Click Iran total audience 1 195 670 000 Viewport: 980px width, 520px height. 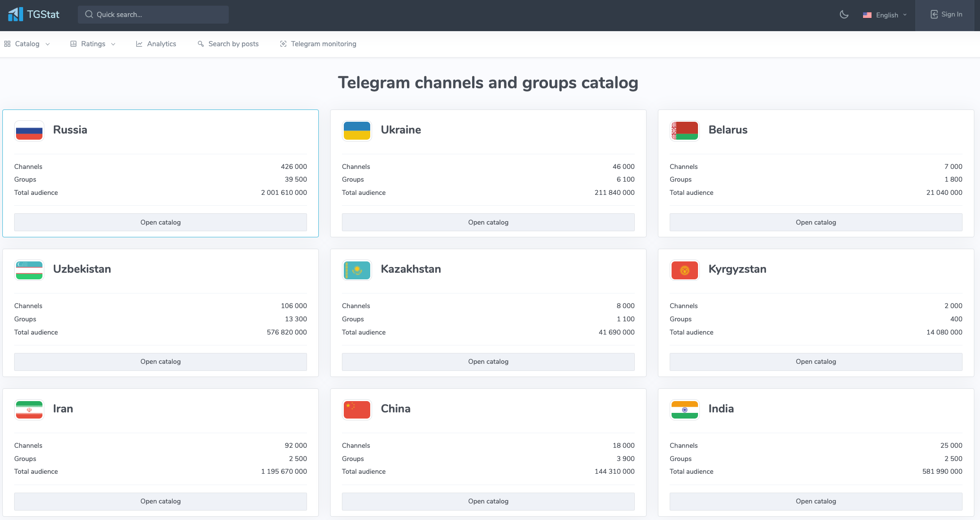(284, 471)
